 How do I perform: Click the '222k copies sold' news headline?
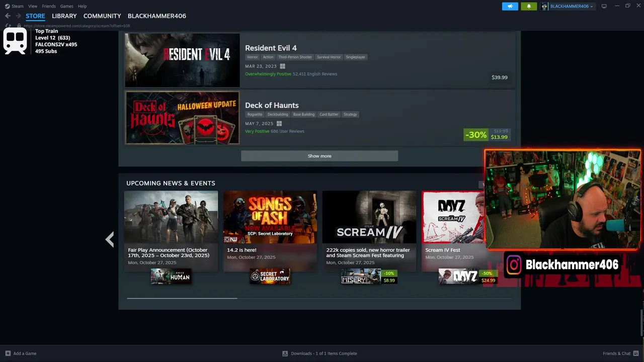pos(368,252)
